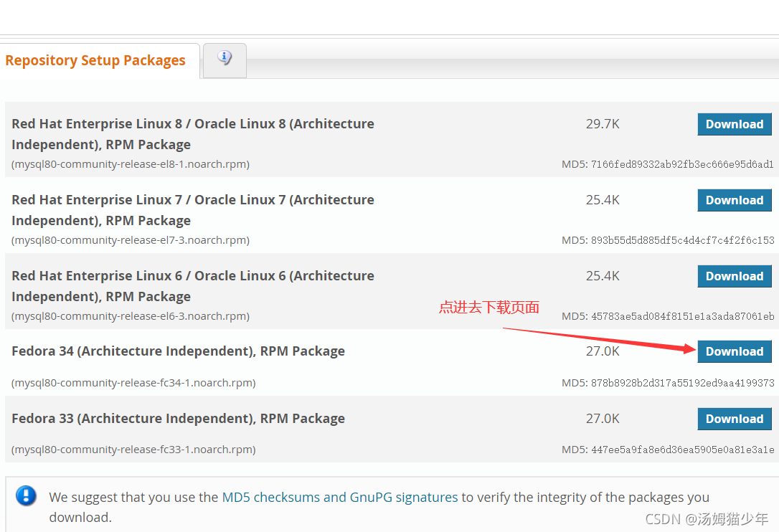
Task: Download the Fedora 33 RPM package
Action: [735, 419]
